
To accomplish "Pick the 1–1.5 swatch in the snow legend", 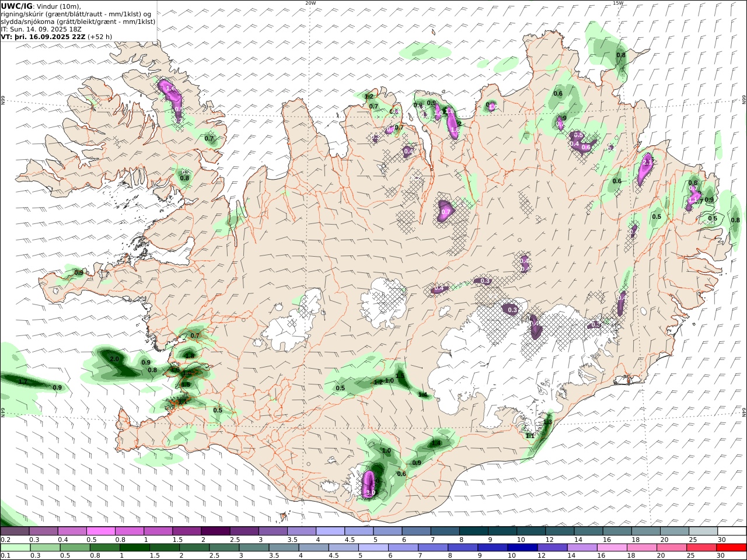I will click(x=158, y=531).
